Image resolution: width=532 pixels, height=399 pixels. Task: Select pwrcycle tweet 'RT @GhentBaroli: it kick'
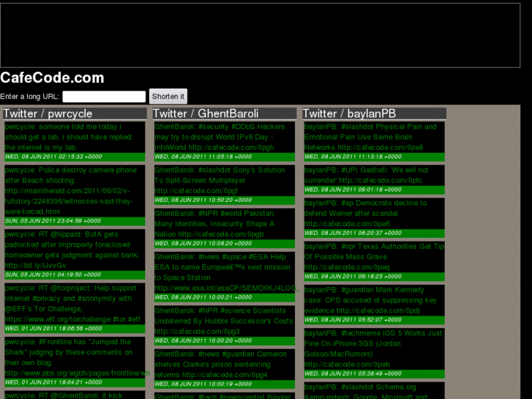coord(75,395)
